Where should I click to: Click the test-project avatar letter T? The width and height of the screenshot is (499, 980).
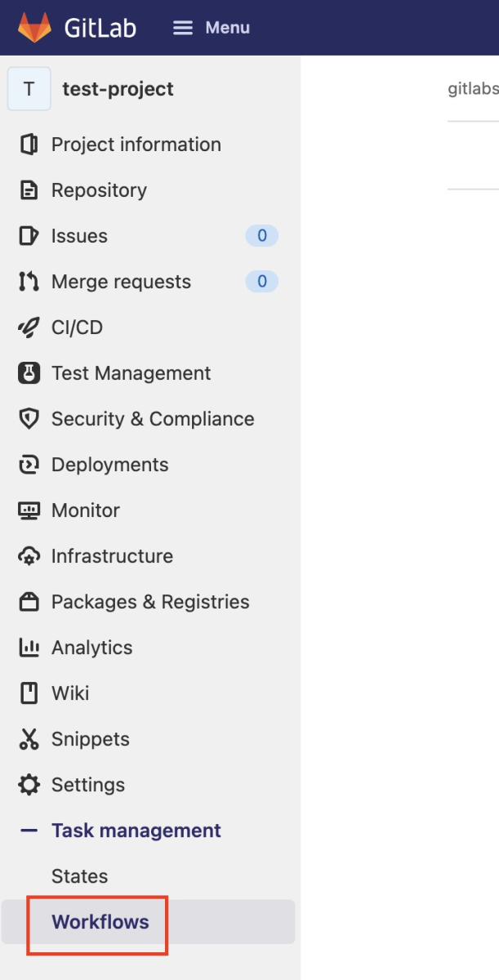pos(29,89)
